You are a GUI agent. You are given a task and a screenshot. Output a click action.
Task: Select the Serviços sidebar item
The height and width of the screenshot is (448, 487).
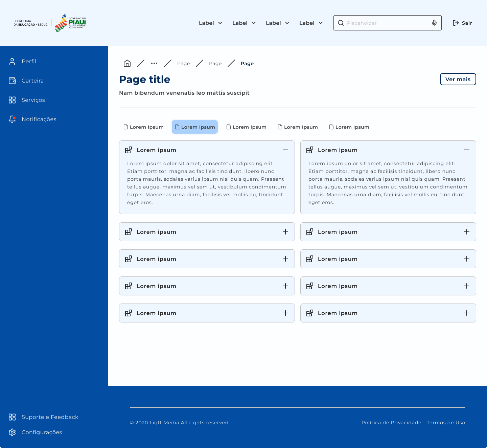click(x=33, y=100)
